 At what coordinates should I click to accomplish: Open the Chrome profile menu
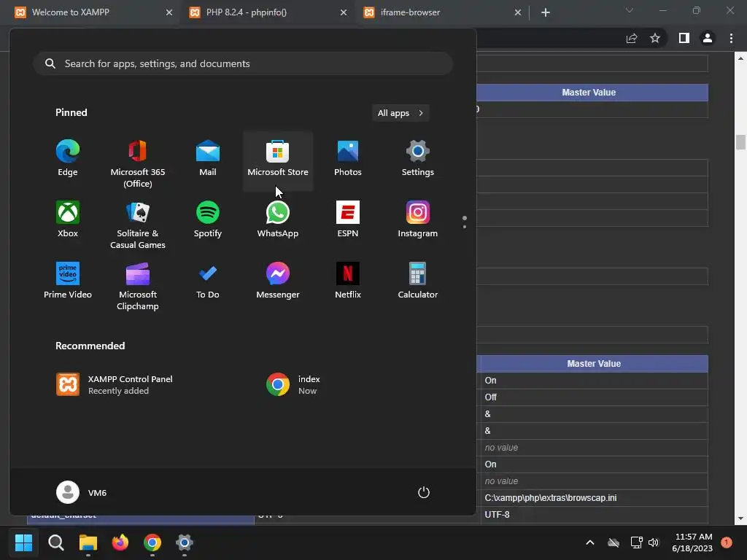pyautogui.click(x=708, y=38)
